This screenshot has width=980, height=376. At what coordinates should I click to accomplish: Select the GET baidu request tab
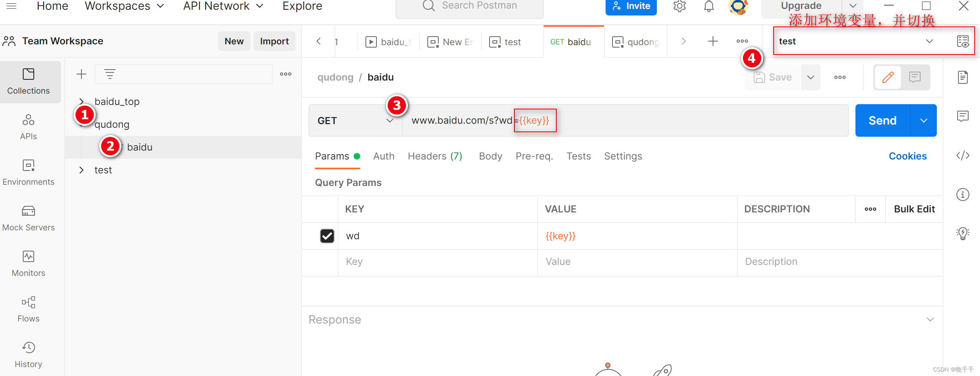pos(573,42)
